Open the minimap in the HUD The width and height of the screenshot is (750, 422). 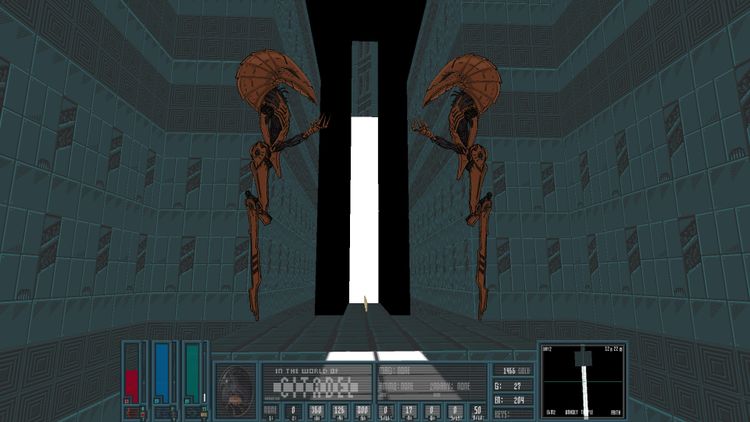pos(581,381)
